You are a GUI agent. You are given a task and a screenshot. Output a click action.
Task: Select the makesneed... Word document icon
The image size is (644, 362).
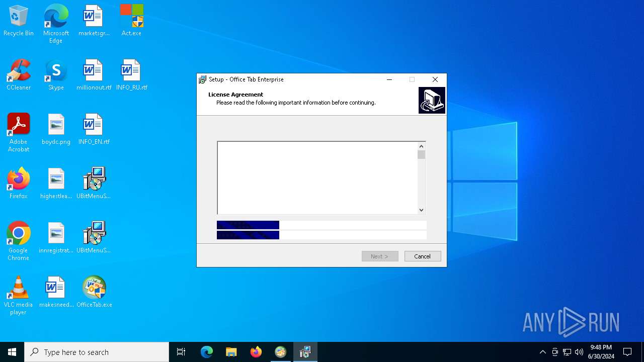[x=56, y=292]
